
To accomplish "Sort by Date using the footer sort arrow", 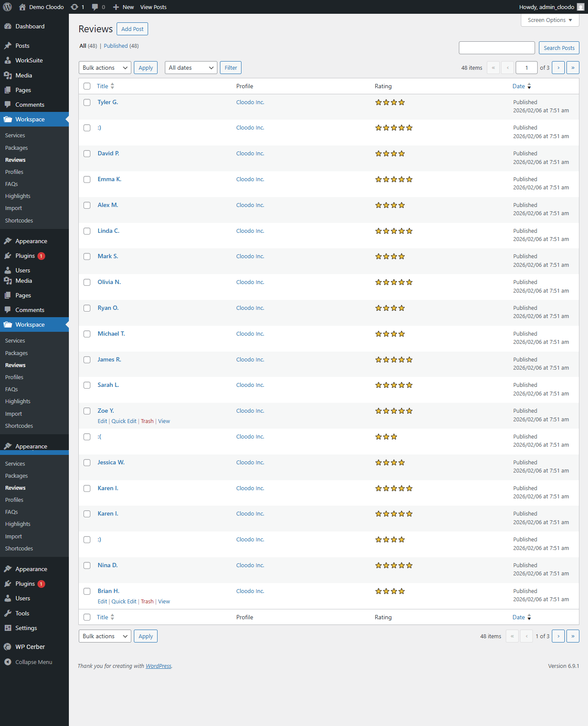I will 529,617.
